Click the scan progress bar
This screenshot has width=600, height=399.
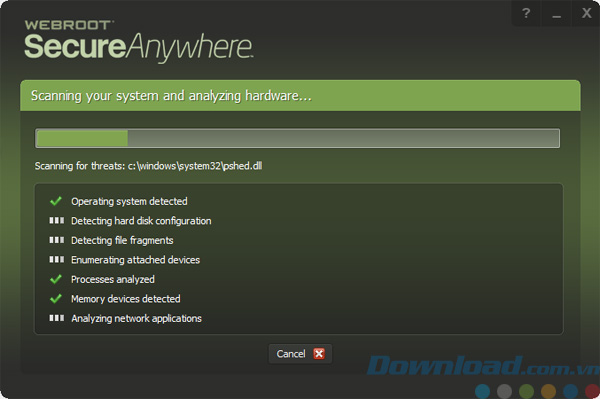(x=297, y=138)
